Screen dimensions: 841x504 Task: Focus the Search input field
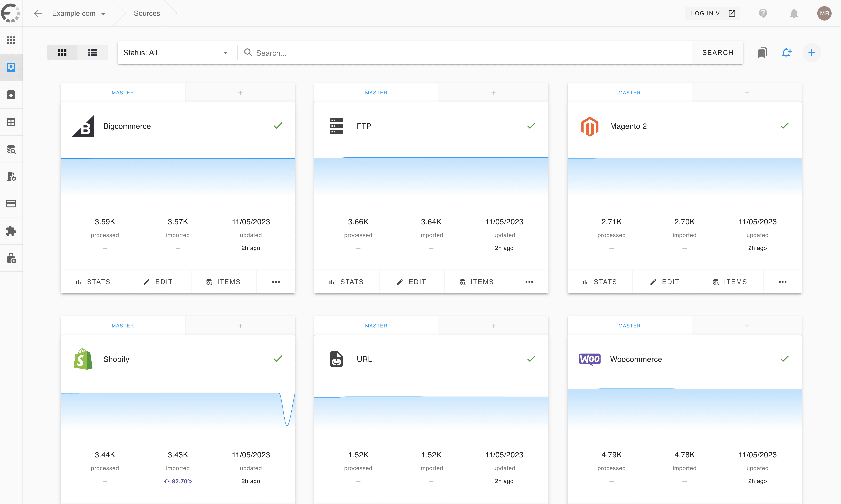pyautogui.click(x=469, y=53)
